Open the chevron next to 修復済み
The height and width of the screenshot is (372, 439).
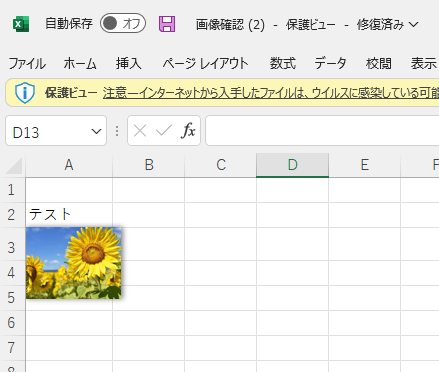[413, 24]
